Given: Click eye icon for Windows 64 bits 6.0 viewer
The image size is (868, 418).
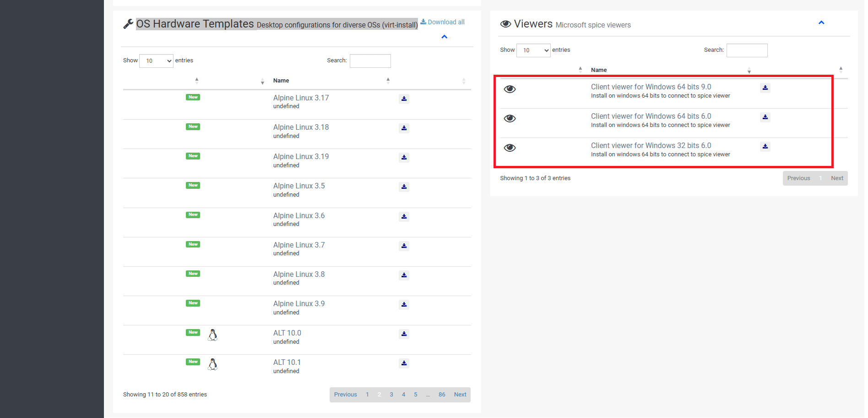Looking at the screenshot, I should click(510, 118).
